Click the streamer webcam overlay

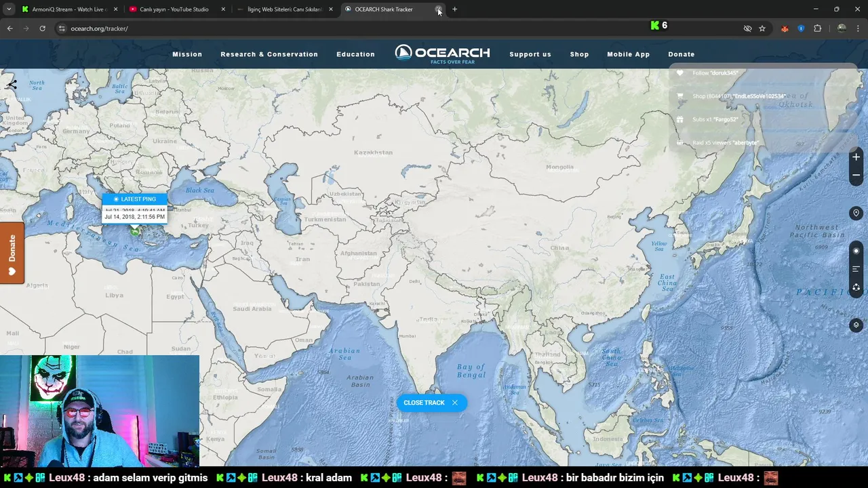pyautogui.click(x=100, y=411)
